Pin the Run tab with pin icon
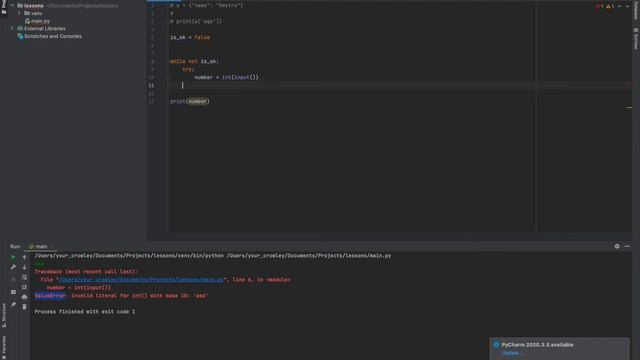 click(x=13, y=304)
